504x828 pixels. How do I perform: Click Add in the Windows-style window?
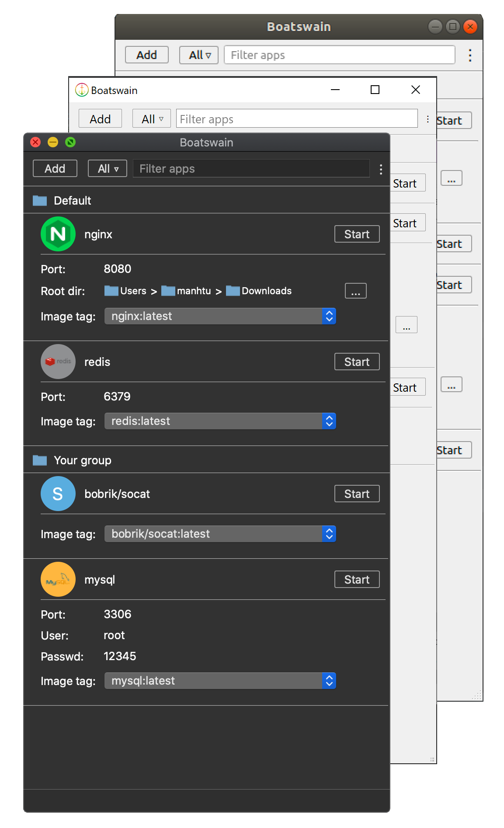[x=100, y=119]
